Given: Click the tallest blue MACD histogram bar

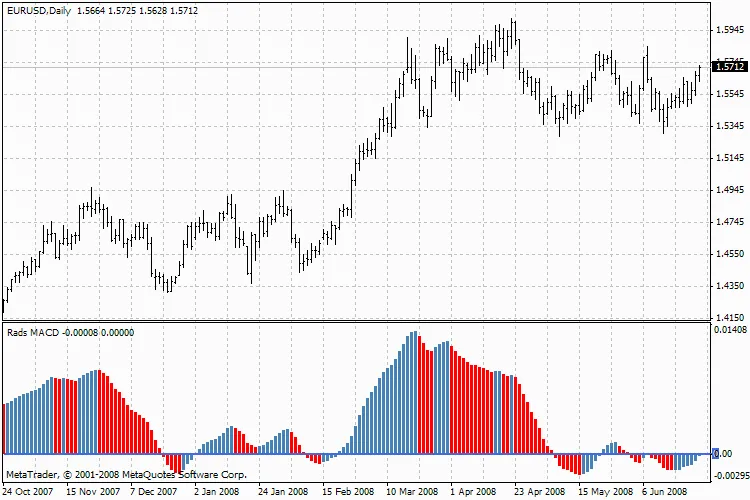Looking at the screenshot, I should 415,392.
